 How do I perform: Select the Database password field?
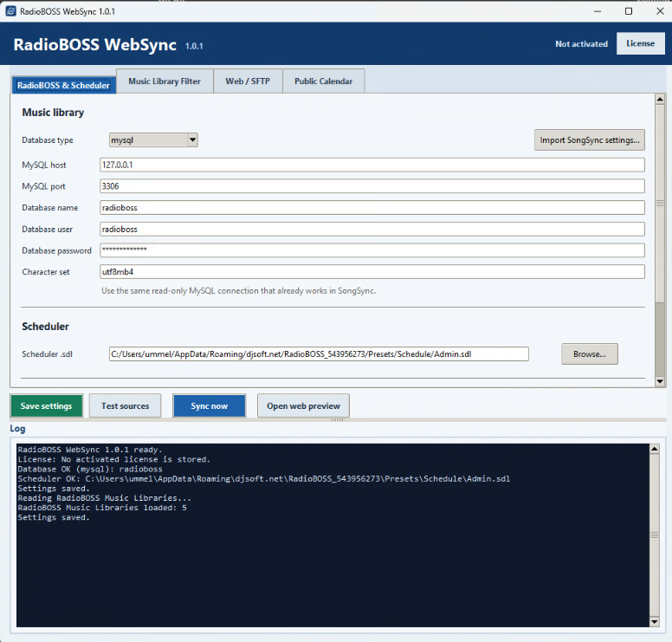pyautogui.click(x=372, y=250)
